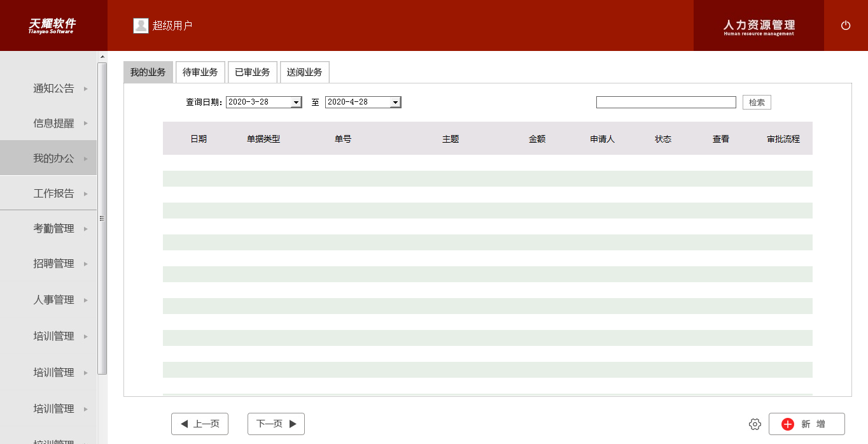Click 人力资源管理 header module
Viewport: 868px width, 444px height.
pyautogui.click(x=759, y=25)
